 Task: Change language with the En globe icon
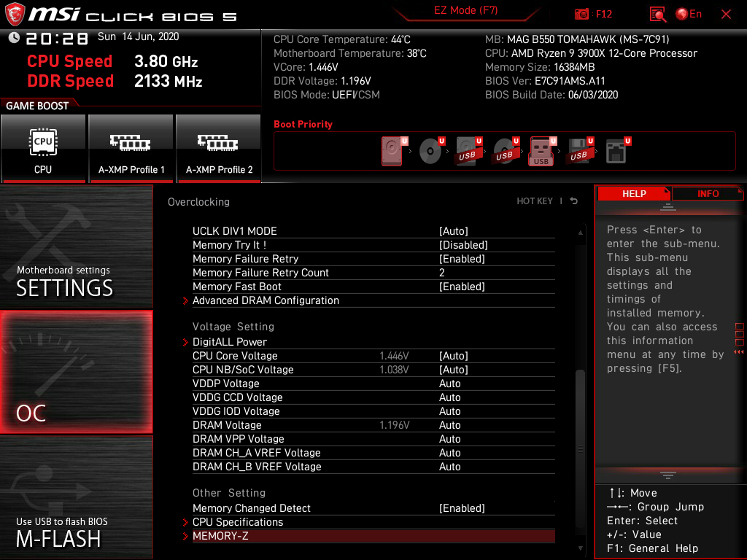pyautogui.click(x=689, y=15)
